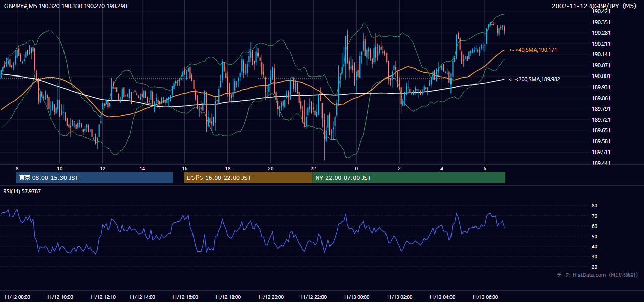The image size is (644, 302).
Task: Click RSI scale value 30
Action: (x=594, y=257)
